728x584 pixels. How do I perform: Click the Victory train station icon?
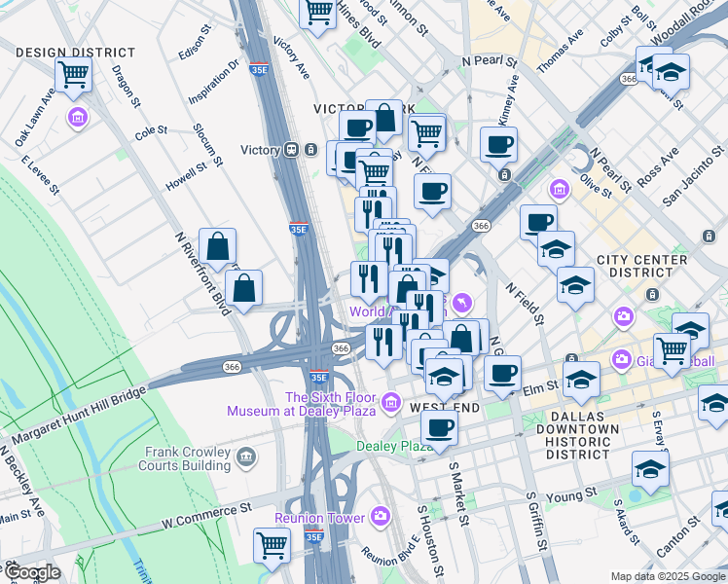pos(291,150)
